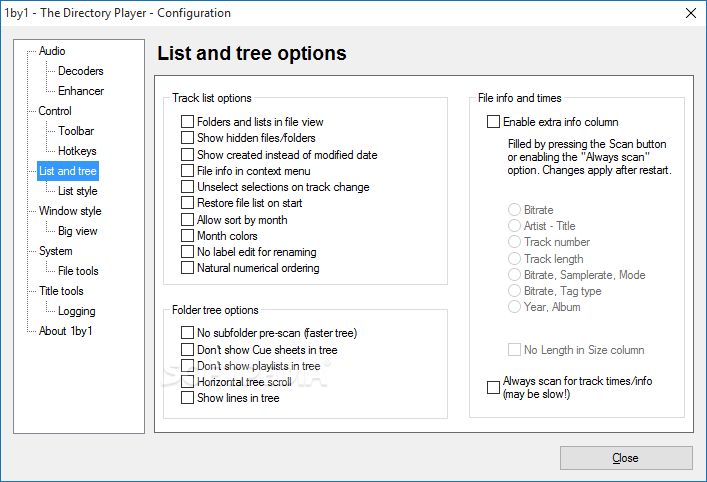Image resolution: width=707 pixels, height=482 pixels.
Task: Select Bitrate, Samplerate, Mode radio option
Action: click(514, 275)
